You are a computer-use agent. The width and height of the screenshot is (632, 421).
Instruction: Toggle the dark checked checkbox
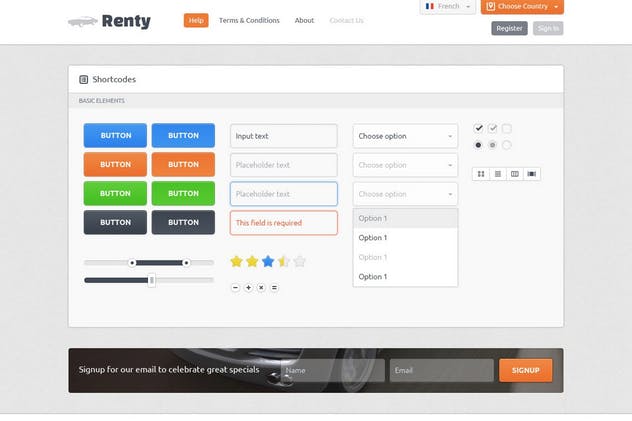coord(478,129)
